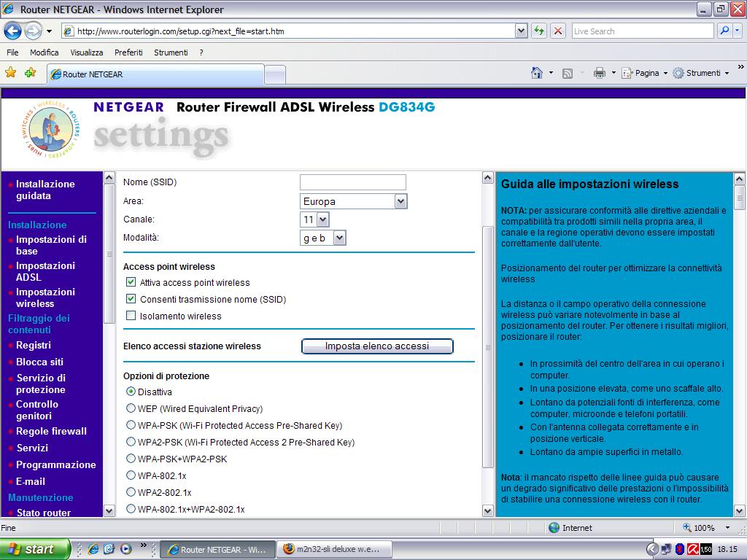Expand hidden system tray icons arrow
The width and height of the screenshot is (747, 560).
(653, 549)
